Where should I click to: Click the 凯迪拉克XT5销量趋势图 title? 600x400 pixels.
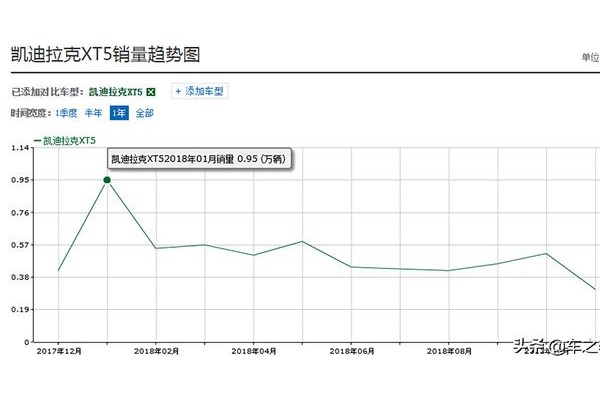click(x=106, y=54)
